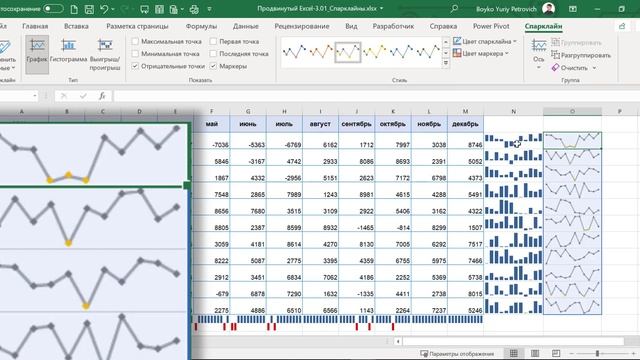Expand the dropdown arrow next to Очистить
The image size is (640, 360).
tap(594, 68)
